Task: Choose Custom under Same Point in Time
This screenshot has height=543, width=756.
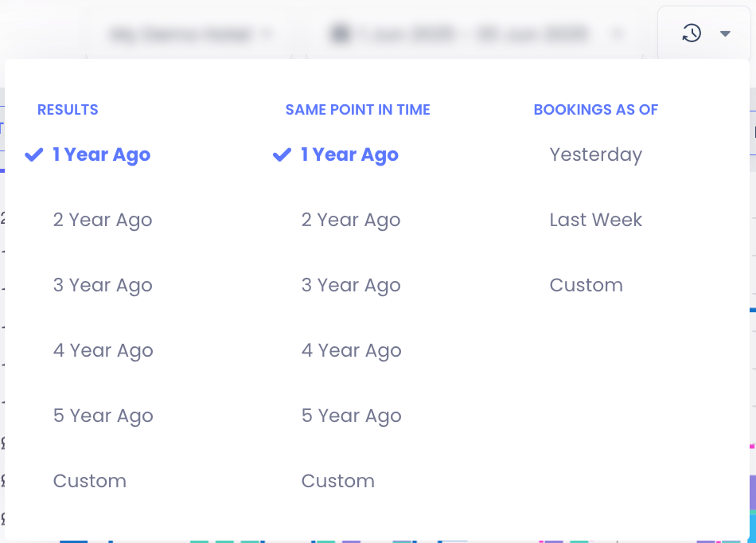Action: [x=337, y=482]
